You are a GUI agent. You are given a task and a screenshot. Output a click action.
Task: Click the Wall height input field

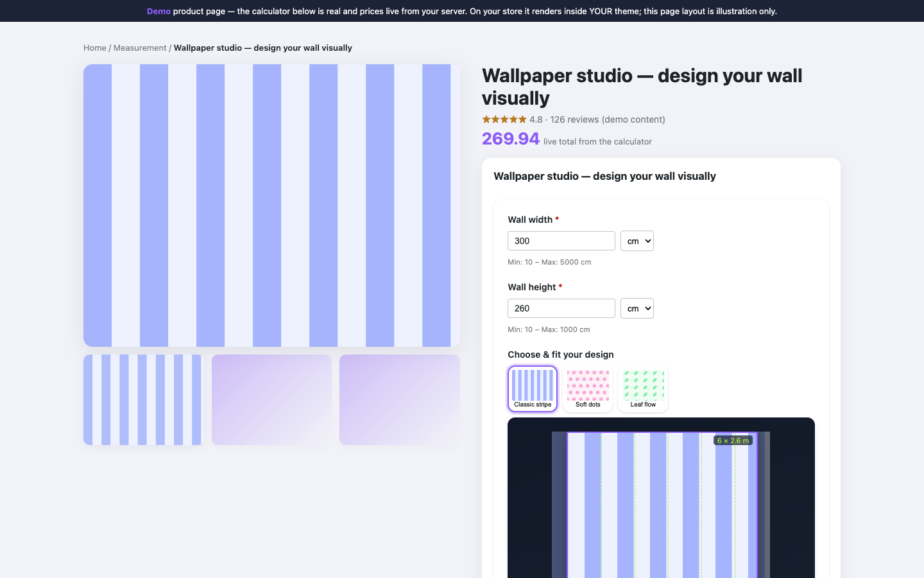pyautogui.click(x=561, y=308)
